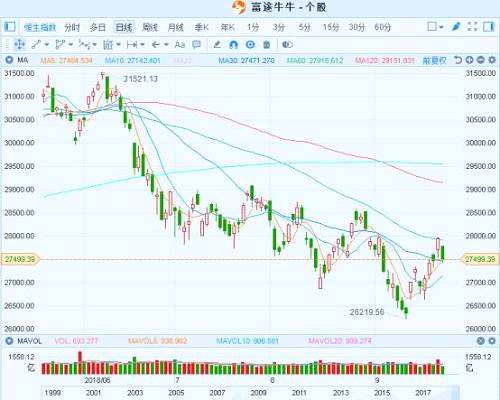Collapse the MA indicator toggle icon

pyautogui.click(x=9, y=60)
